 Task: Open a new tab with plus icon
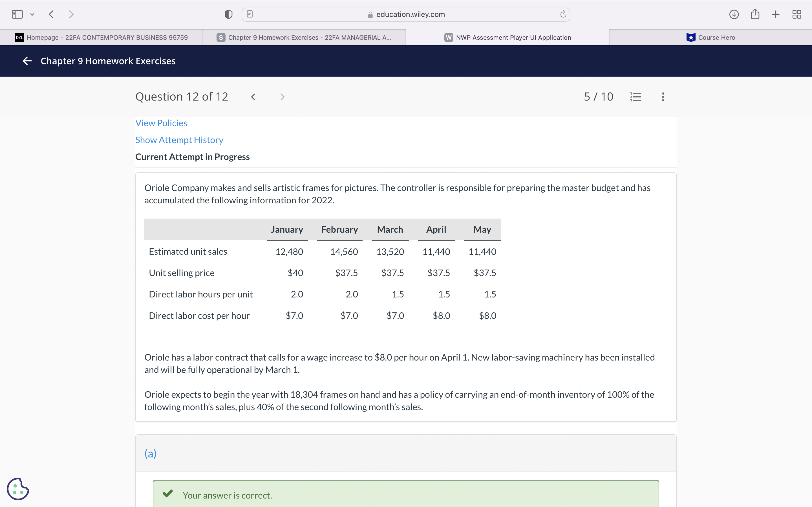coord(775,14)
